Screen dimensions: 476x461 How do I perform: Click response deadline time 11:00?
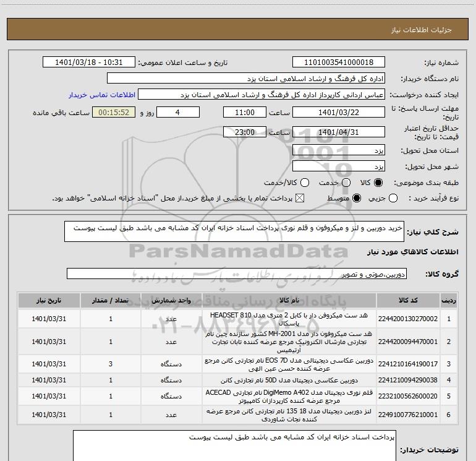245,112
